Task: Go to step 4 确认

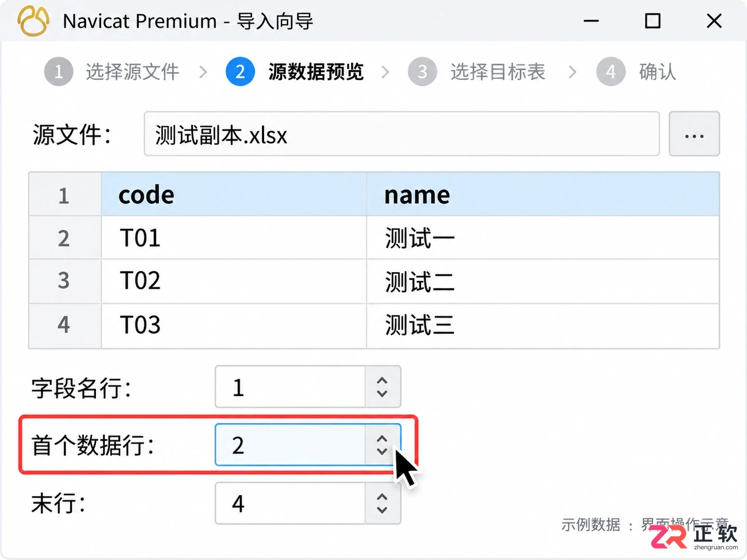Action: point(637,72)
